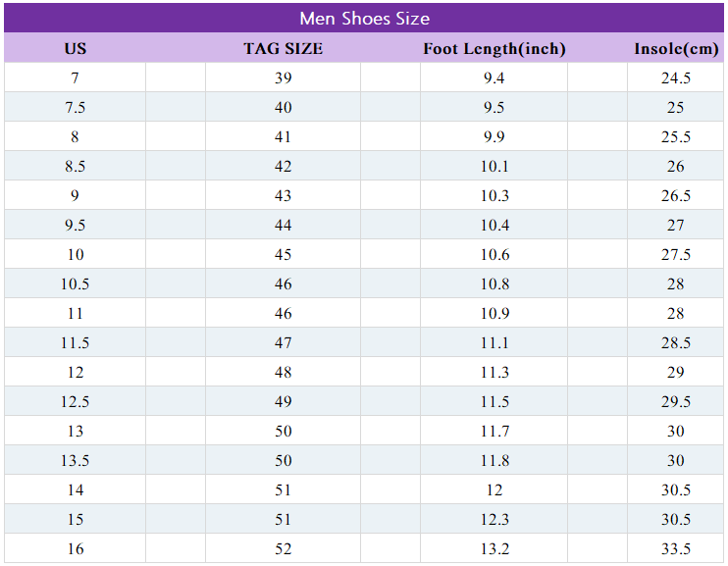The width and height of the screenshot is (728, 566).
Task: Click the Men Shoes Size title banner
Action: 364,19
